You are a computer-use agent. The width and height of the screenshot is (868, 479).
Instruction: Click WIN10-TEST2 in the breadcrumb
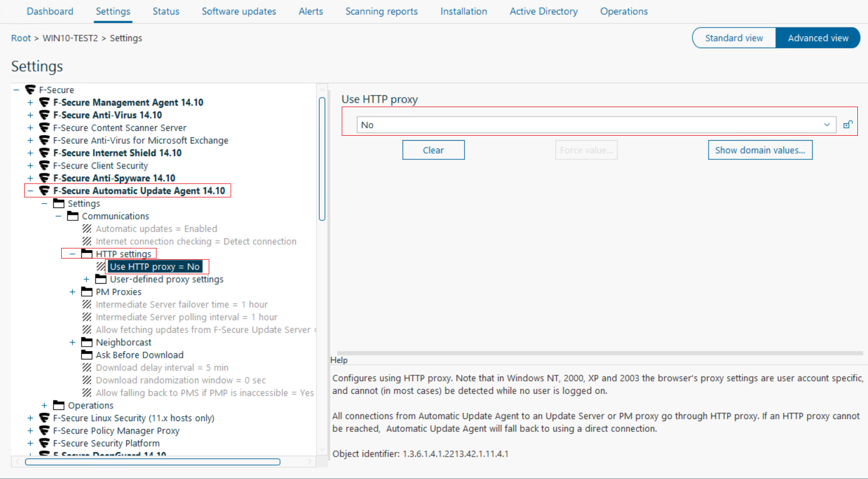70,38
